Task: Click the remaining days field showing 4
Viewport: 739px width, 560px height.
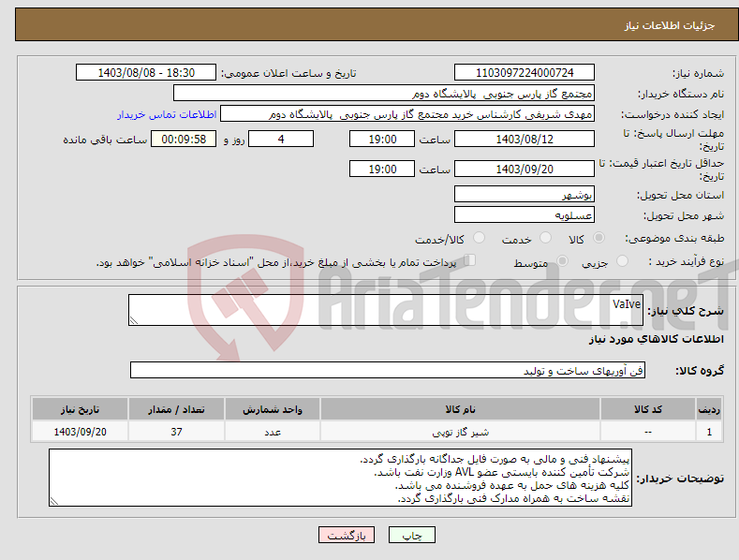Action: [x=281, y=139]
